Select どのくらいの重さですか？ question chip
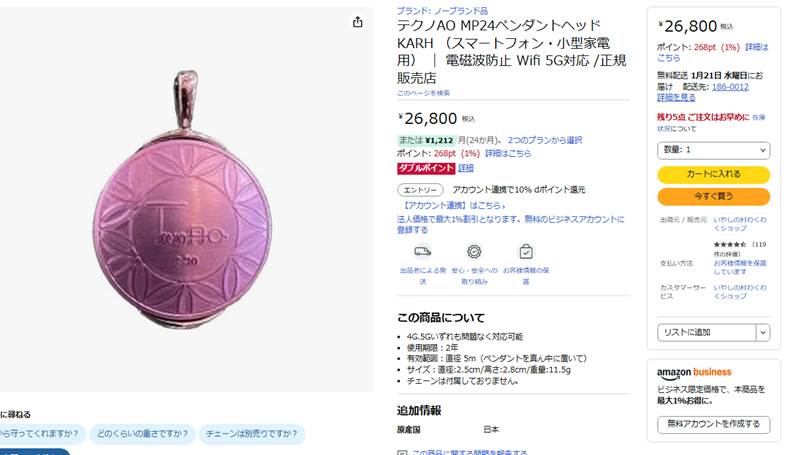Screen dimensions: 804x455 pos(143,434)
